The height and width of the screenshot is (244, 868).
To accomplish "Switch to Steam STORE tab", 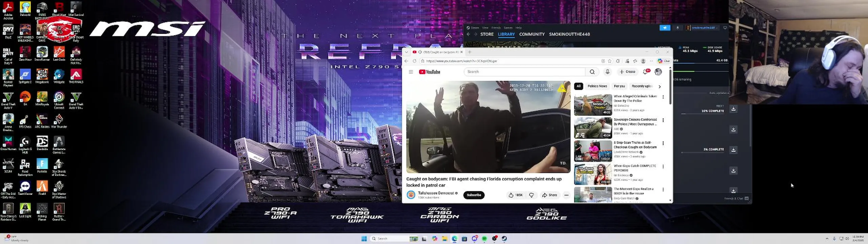I will tap(487, 34).
